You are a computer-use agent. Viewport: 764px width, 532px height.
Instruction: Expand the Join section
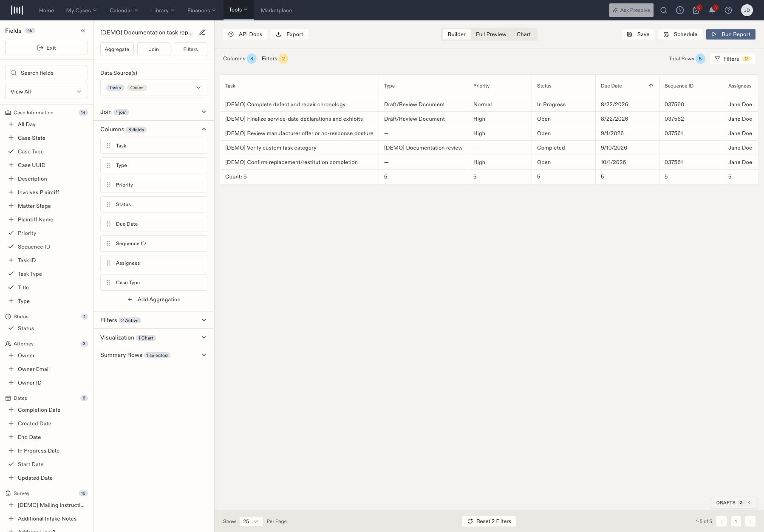point(154,112)
